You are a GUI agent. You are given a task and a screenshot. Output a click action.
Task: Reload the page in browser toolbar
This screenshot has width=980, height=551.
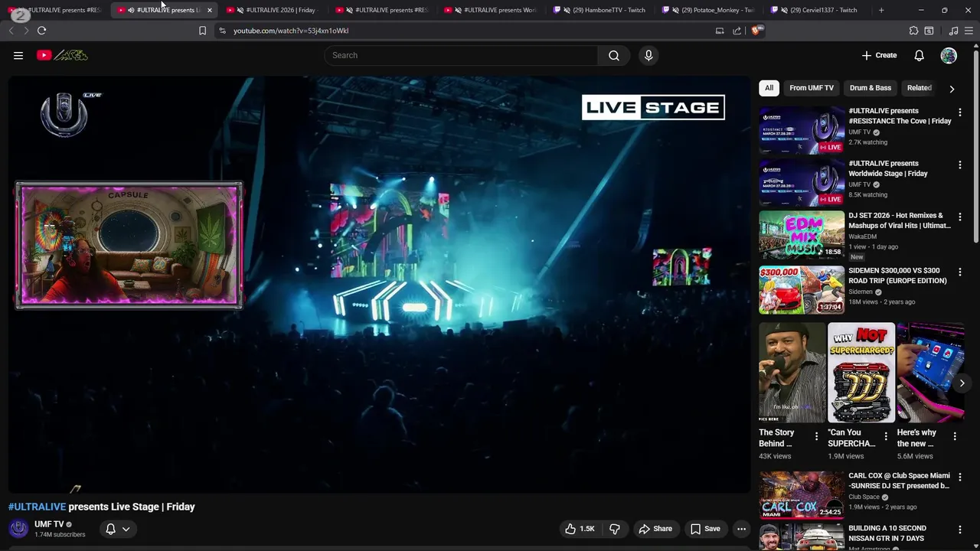41,31
